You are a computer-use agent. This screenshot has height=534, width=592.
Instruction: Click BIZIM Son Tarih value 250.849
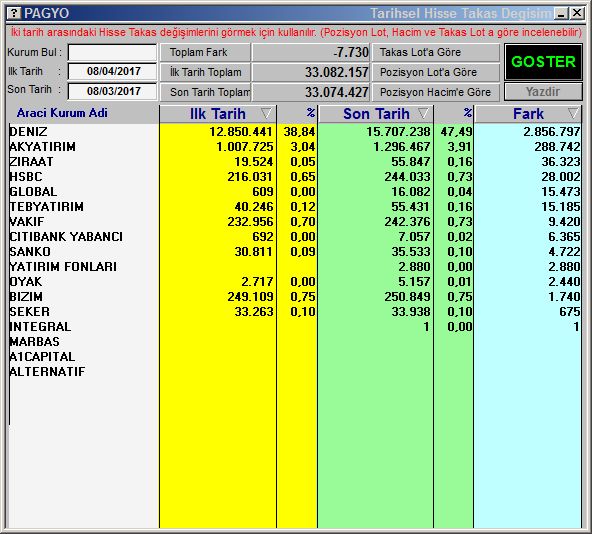click(x=407, y=297)
